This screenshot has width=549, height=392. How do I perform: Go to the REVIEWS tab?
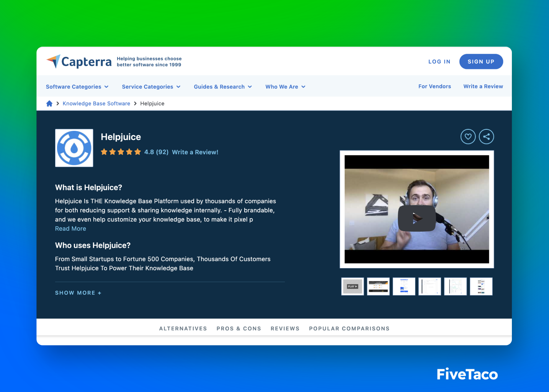point(285,328)
